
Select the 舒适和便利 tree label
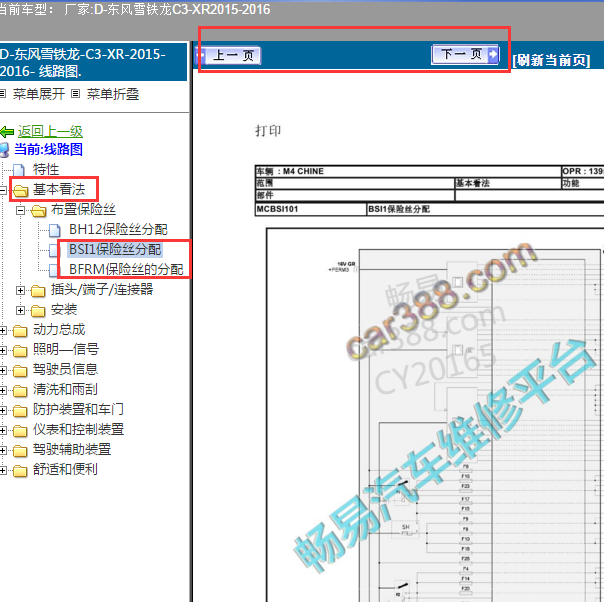click(x=65, y=470)
